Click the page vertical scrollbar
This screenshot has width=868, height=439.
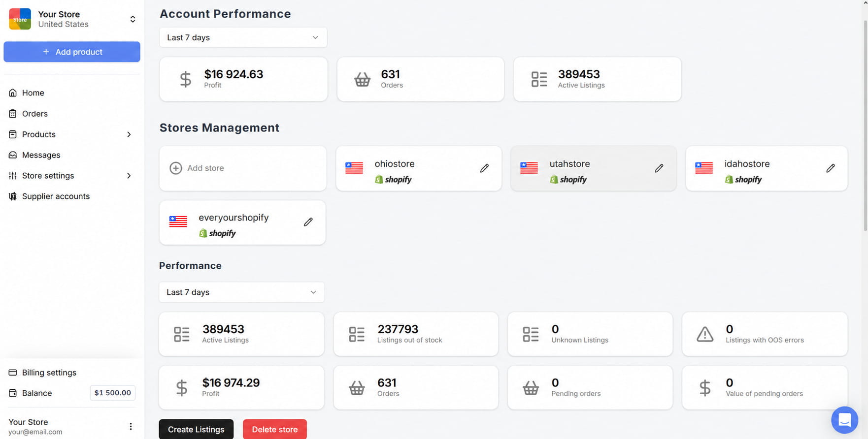coord(866,125)
